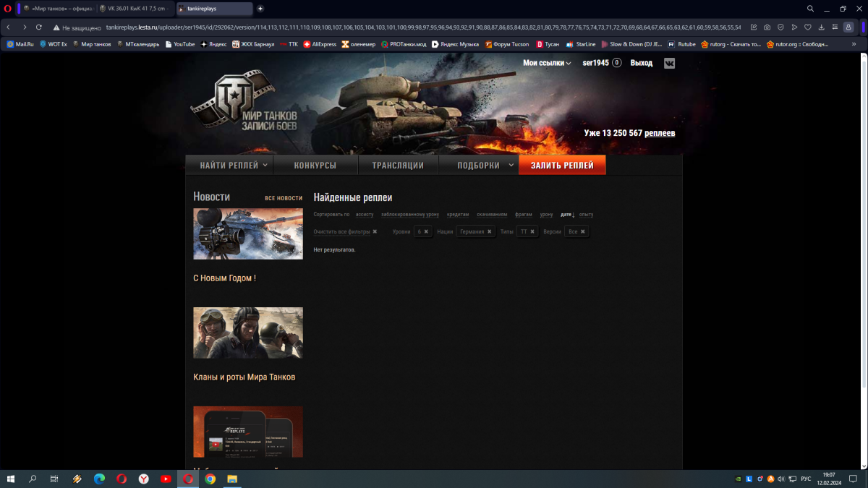Open the AliExpress bookmark
The height and width of the screenshot is (488, 868).
coord(320,44)
